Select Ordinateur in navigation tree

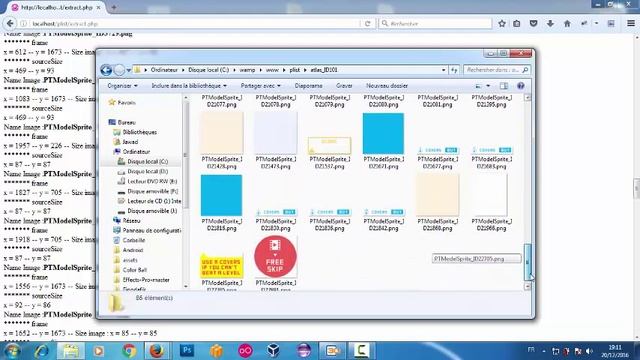coord(132,152)
